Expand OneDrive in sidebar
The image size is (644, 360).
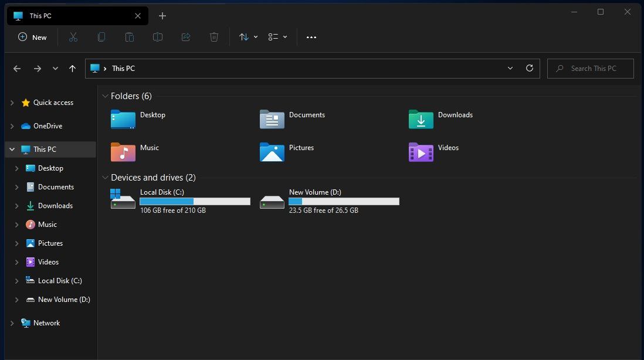[x=12, y=126]
